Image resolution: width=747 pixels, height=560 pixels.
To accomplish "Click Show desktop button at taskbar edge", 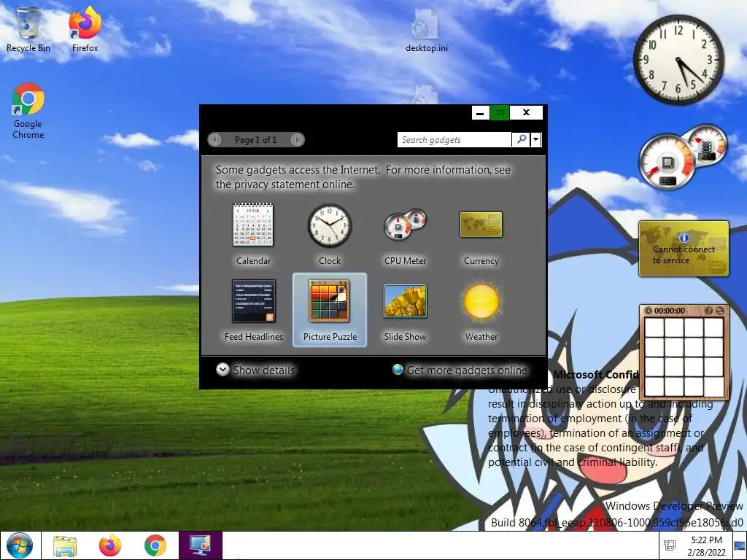I will (740, 545).
